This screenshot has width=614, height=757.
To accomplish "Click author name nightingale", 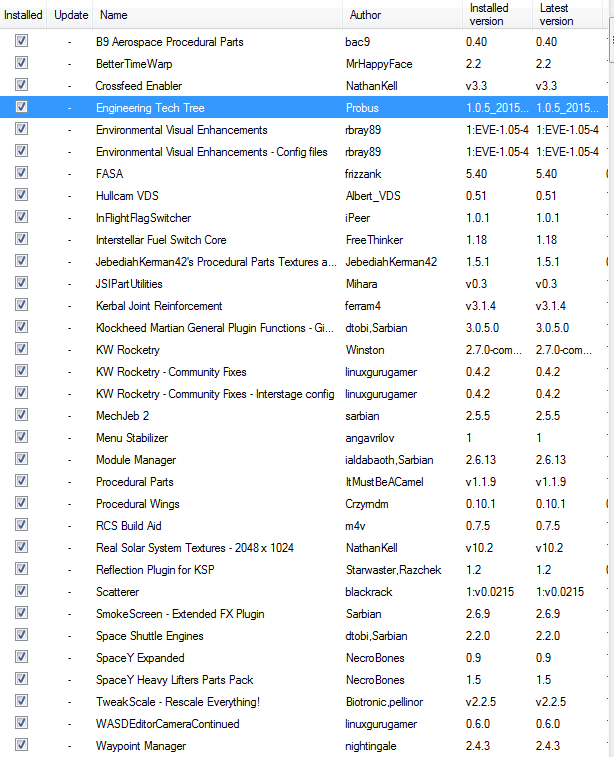I will click(x=371, y=746).
